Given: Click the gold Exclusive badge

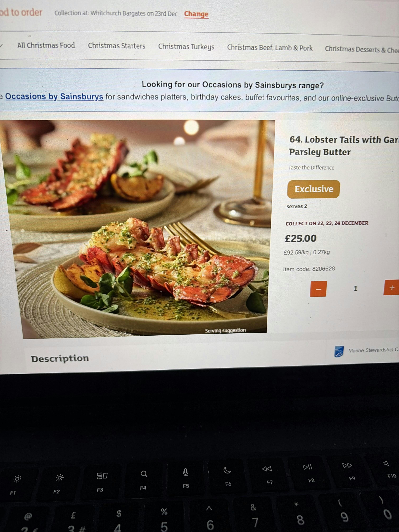Looking at the screenshot, I should 313,189.
